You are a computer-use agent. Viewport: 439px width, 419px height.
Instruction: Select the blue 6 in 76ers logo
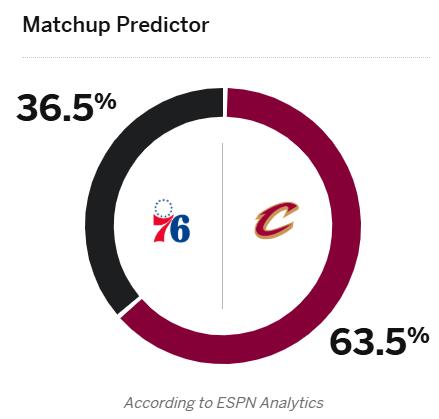click(182, 229)
